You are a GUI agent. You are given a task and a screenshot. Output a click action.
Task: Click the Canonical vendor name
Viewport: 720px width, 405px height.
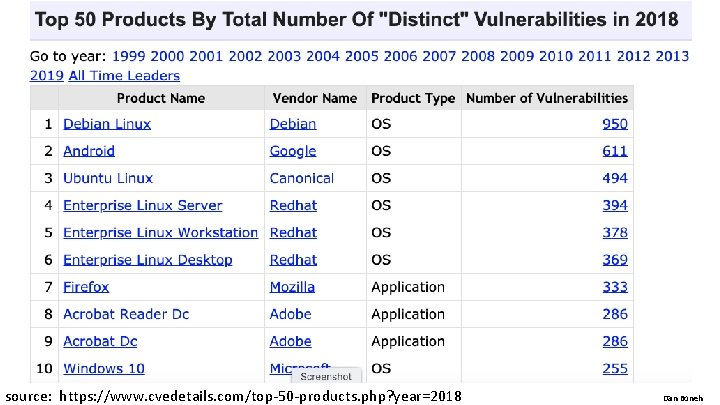302,178
